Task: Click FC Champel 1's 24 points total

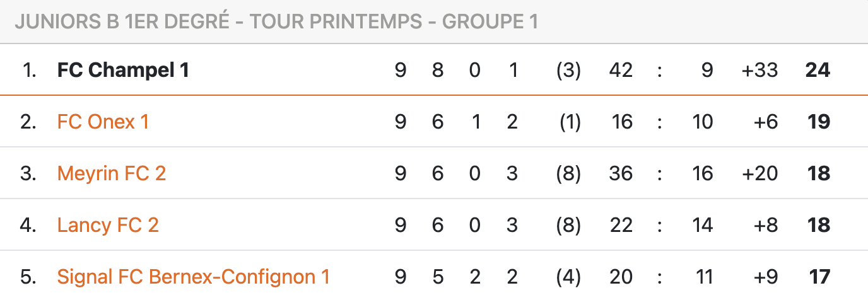Action: [x=818, y=70]
